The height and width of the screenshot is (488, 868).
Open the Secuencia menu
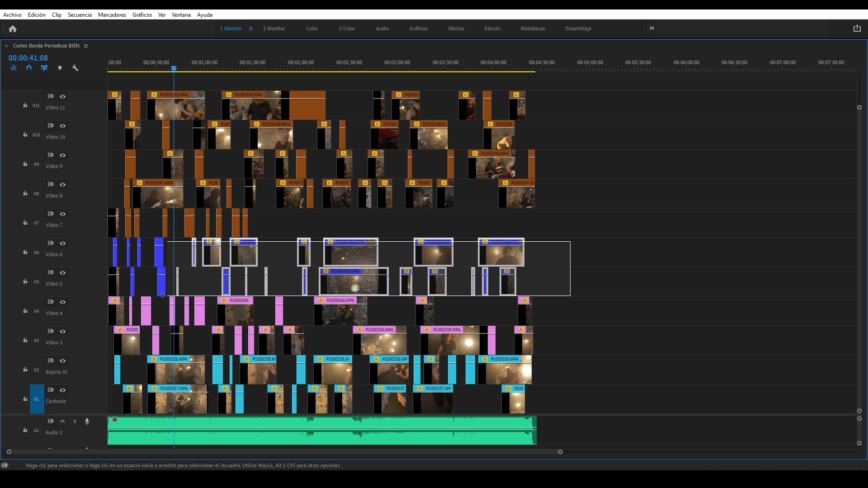(x=80, y=15)
